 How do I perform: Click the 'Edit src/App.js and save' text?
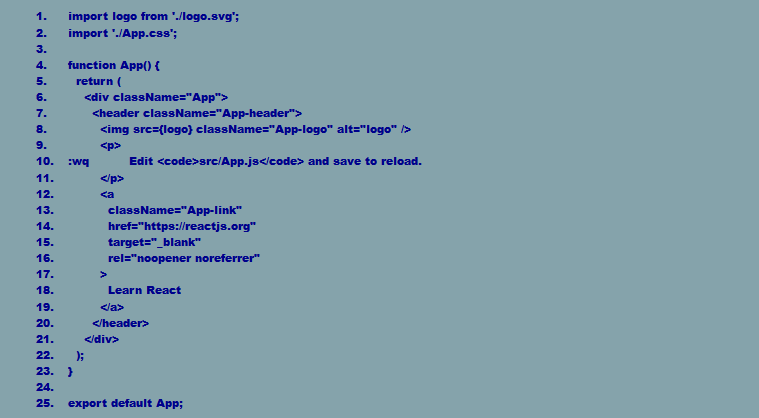[x=275, y=162]
